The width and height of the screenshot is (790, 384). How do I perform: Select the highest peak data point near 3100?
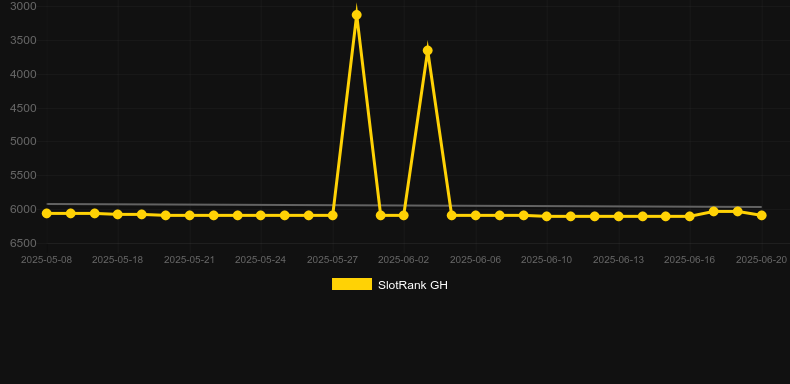357,15
